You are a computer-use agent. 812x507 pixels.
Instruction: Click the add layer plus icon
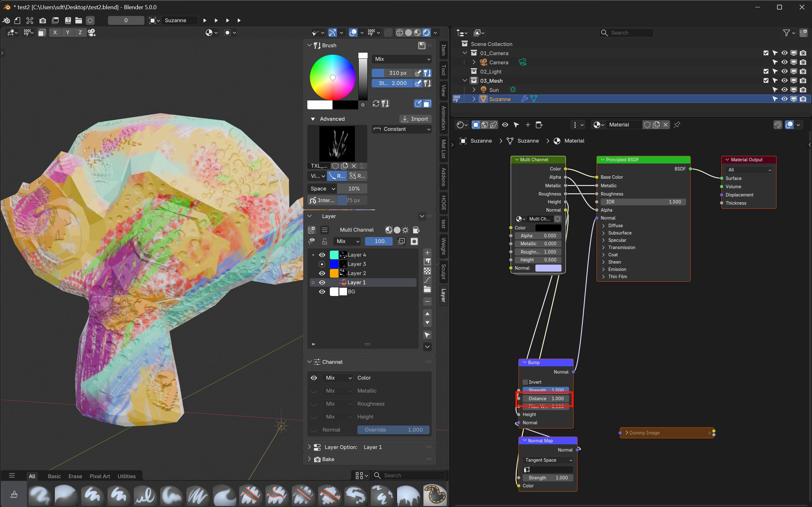[x=427, y=253]
